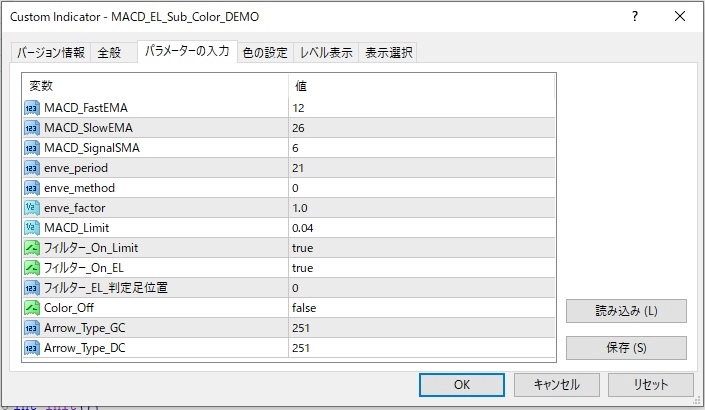Screen dimensions: 705x410
Task: Save parameters with 保存 (S) button
Action: coord(626,348)
